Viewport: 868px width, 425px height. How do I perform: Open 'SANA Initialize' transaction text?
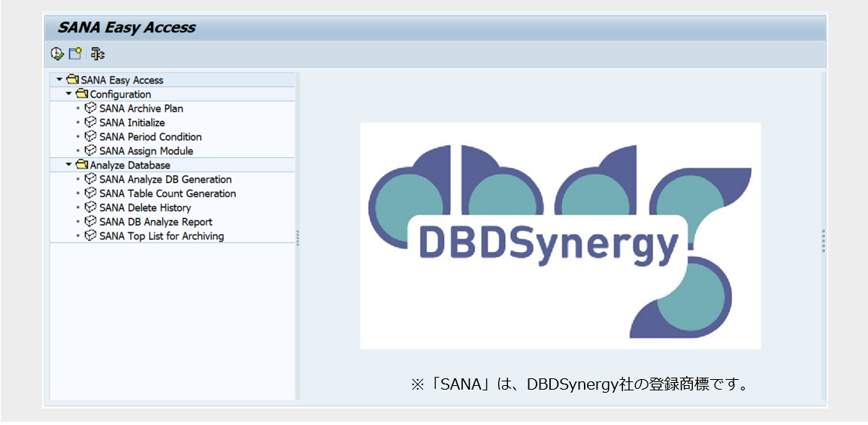point(132,123)
